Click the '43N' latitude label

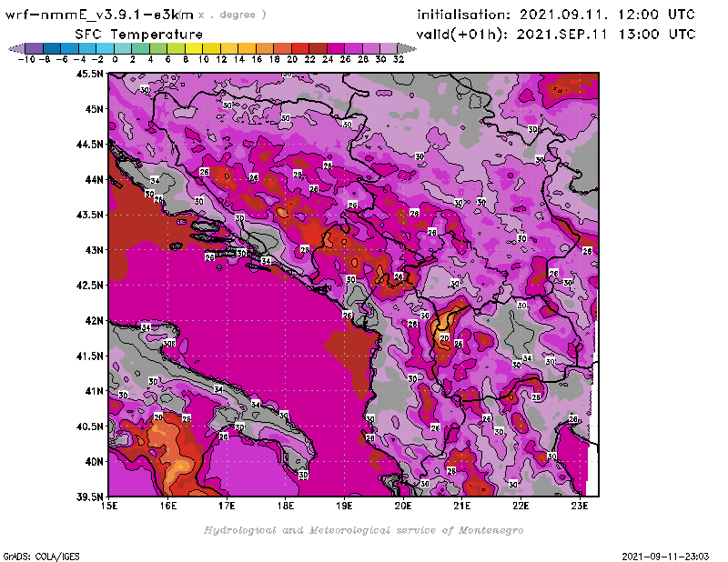pyautogui.click(x=94, y=250)
